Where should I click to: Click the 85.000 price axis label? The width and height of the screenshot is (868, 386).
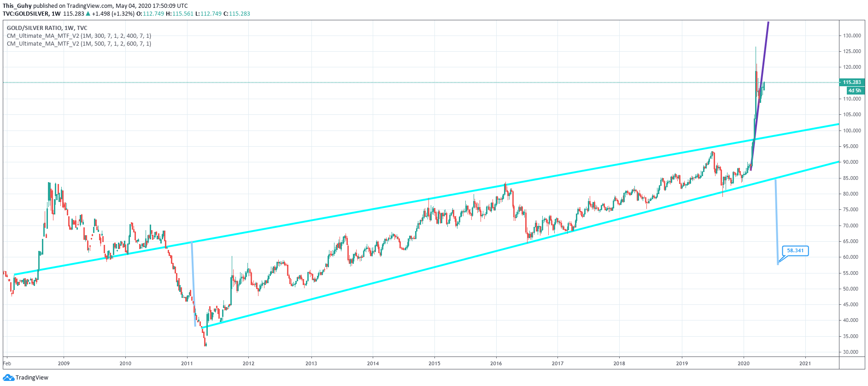click(852, 178)
